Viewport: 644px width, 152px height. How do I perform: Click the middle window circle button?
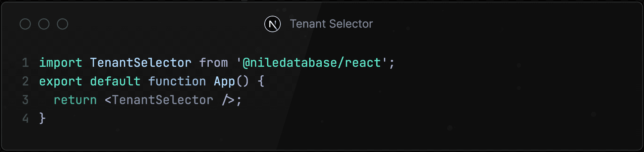click(44, 24)
